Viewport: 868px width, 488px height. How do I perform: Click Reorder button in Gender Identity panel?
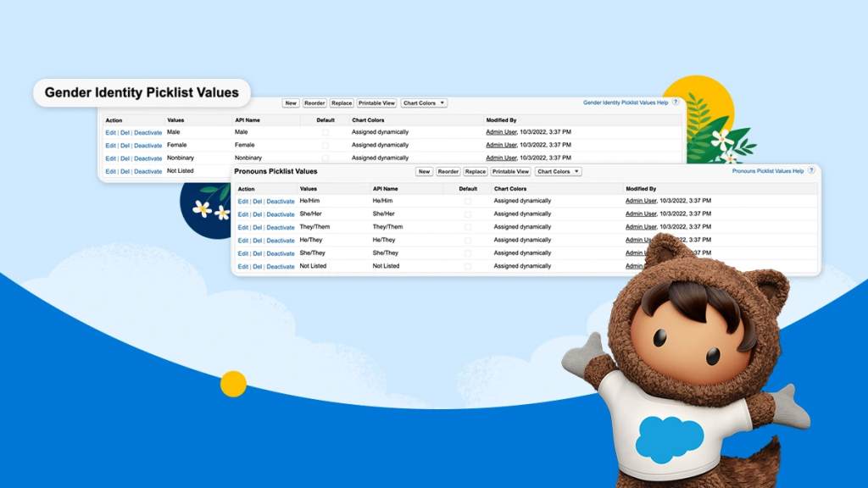[x=314, y=103]
